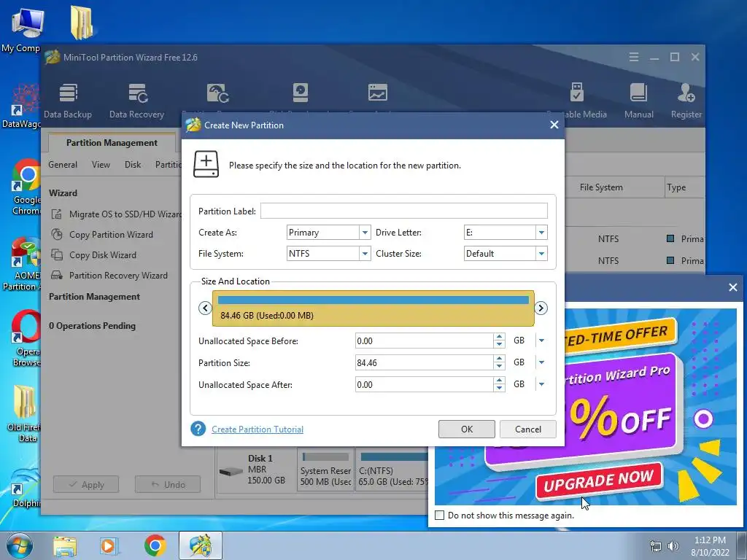The width and height of the screenshot is (747, 560).
Task: Open the Create Partition Tutorial link
Action: (x=258, y=429)
